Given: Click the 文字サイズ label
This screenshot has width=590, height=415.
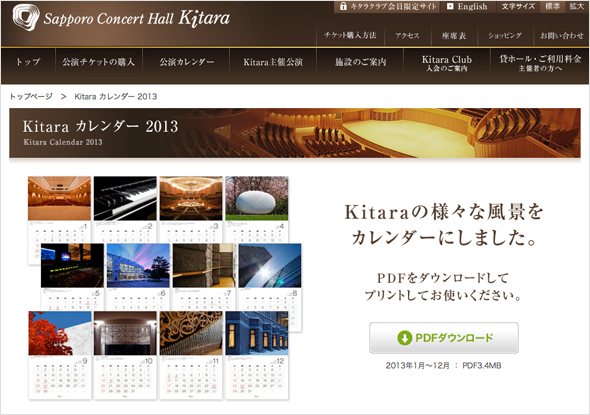Looking at the screenshot, I should point(518,6).
